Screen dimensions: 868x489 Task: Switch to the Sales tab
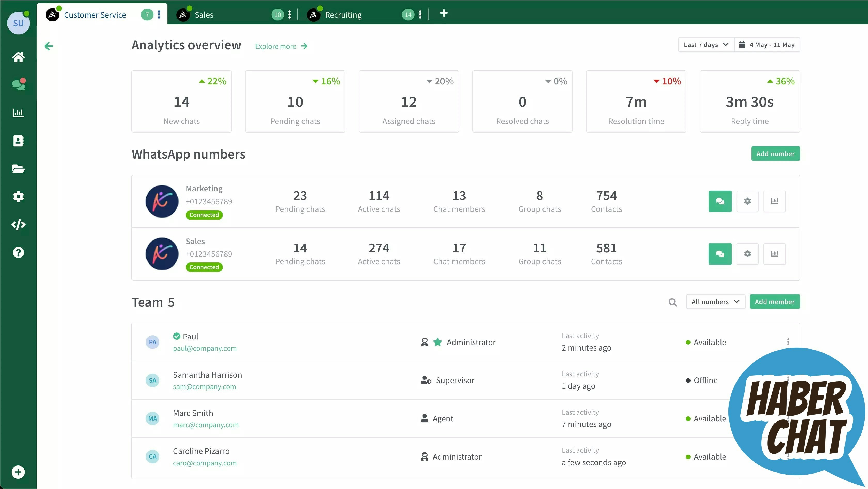204,15
